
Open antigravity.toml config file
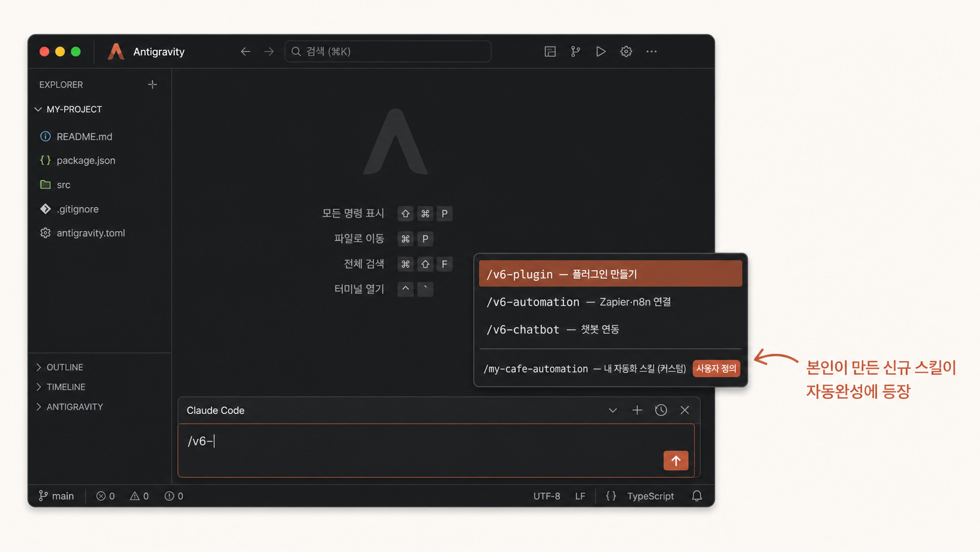click(x=90, y=233)
